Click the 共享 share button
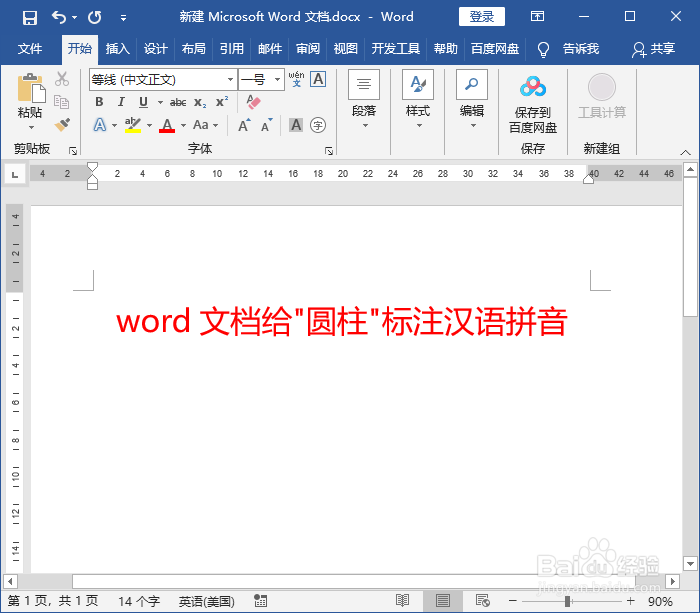 pyautogui.click(x=653, y=49)
